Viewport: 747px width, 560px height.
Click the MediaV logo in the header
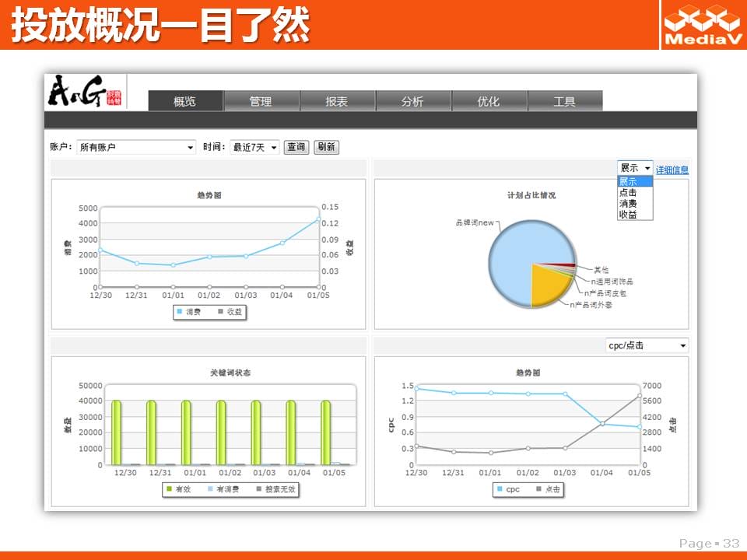703,25
